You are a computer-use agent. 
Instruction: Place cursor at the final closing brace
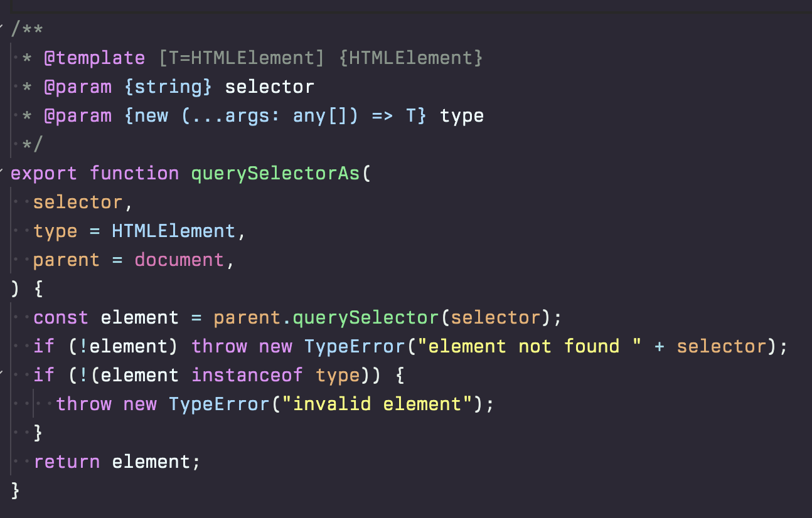click(16, 490)
